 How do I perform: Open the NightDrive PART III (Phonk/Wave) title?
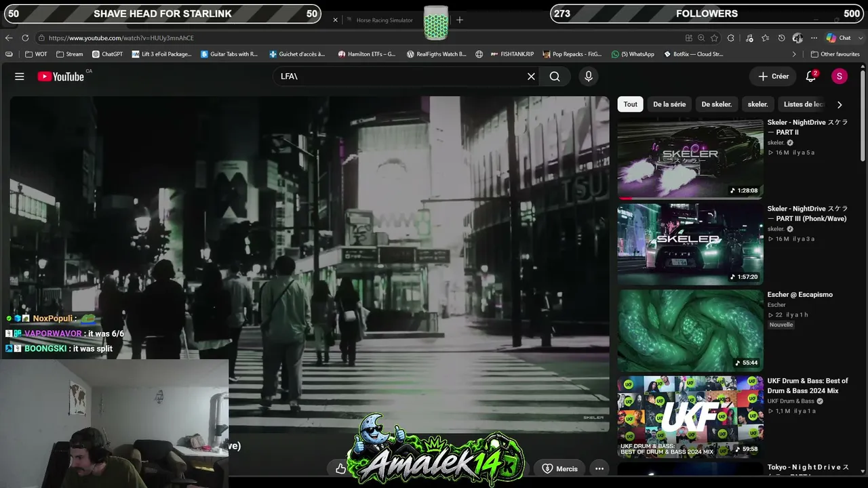click(808, 213)
